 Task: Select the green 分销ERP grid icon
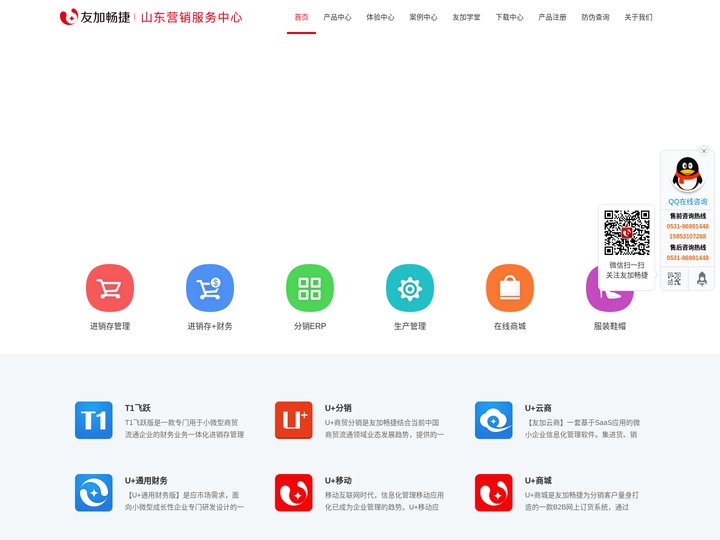click(310, 288)
